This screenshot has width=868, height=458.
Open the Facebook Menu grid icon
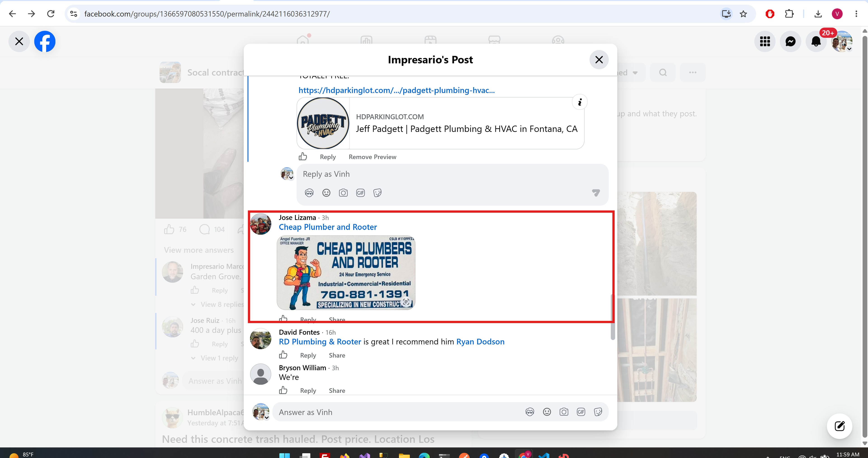pos(765,41)
